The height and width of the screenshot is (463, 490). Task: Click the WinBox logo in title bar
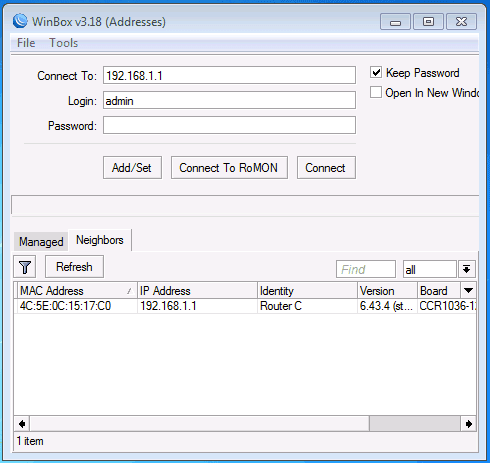click(x=20, y=21)
